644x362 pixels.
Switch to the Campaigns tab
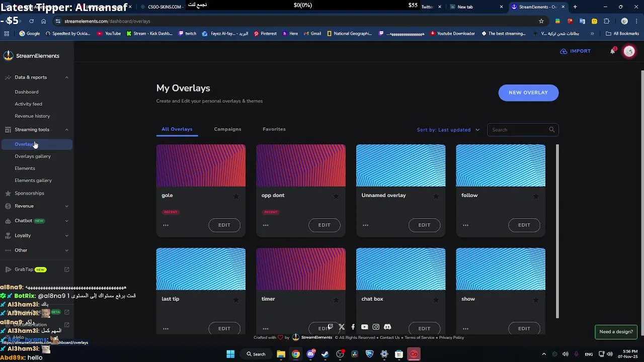[227, 129]
